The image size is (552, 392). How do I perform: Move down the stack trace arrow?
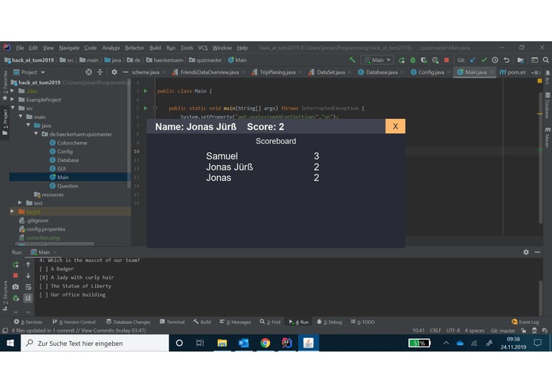[28, 275]
